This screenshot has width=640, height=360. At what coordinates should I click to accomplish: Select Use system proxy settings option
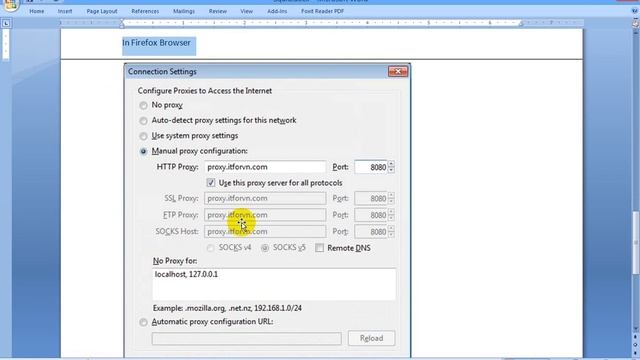pos(143,136)
